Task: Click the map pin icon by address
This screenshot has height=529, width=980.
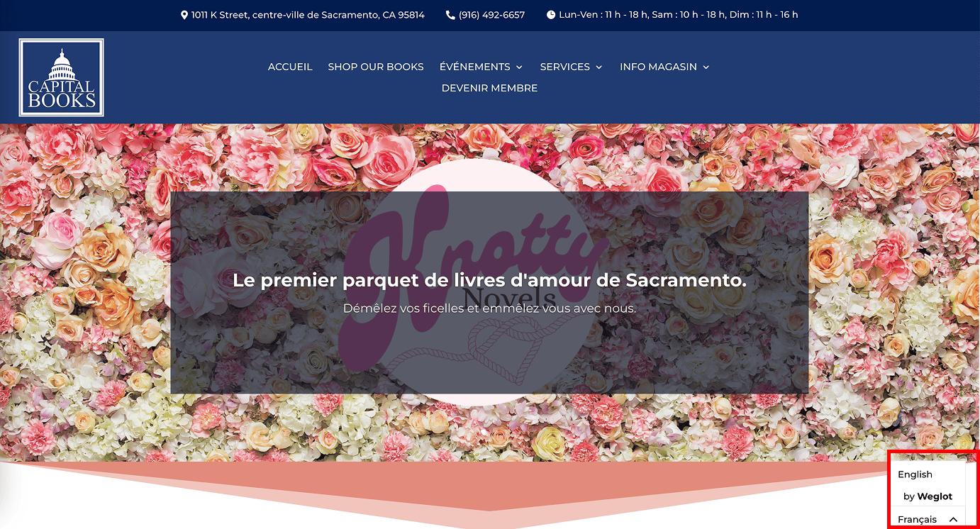Action: coord(184,15)
